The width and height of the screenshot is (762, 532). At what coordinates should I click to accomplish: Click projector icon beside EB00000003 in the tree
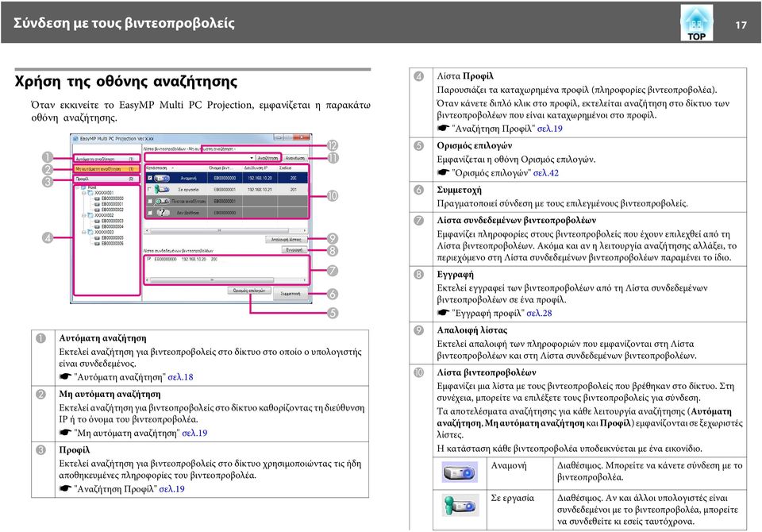97,221
